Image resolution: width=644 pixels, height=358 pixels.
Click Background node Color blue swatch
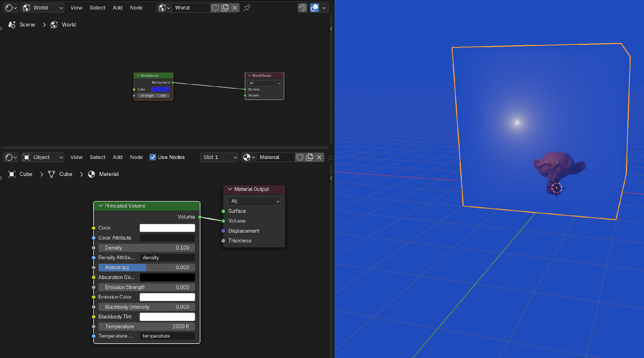tap(161, 89)
